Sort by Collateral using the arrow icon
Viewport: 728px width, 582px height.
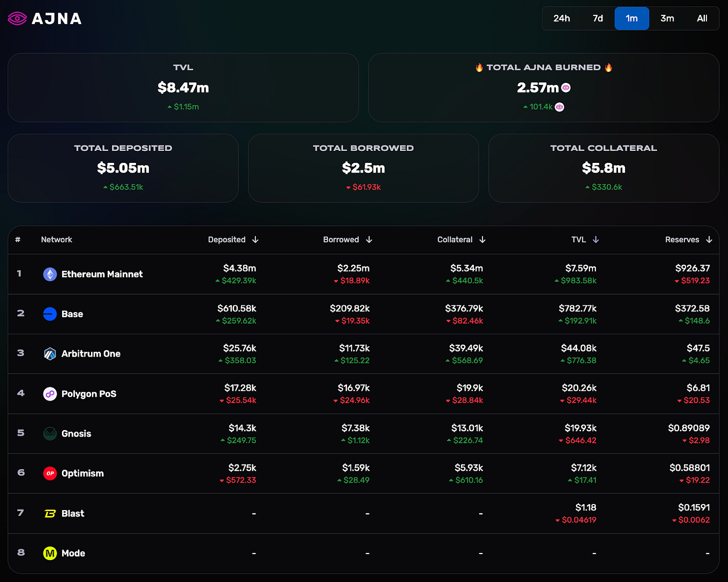(482, 240)
